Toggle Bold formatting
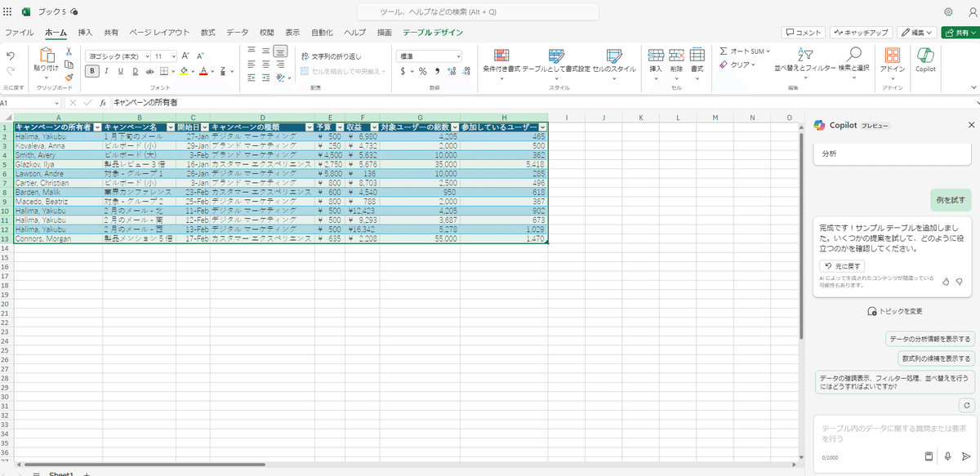Image resolution: width=980 pixels, height=476 pixels. pos(92,71)
